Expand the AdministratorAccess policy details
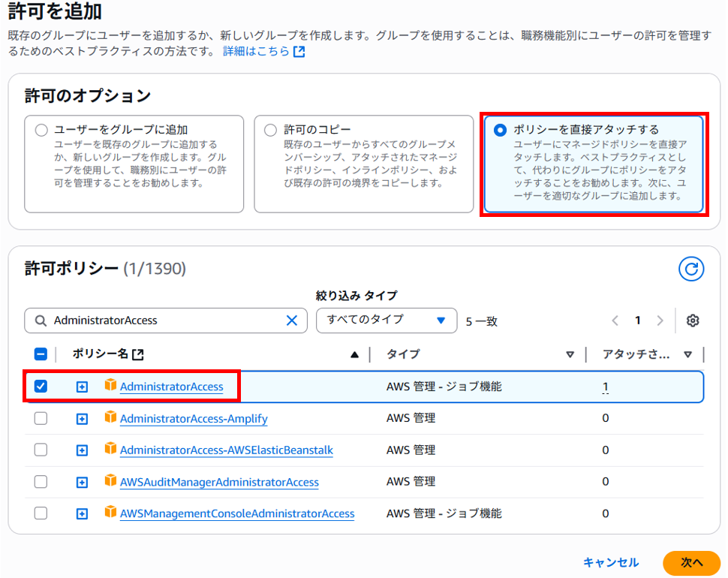 (82, 387)
